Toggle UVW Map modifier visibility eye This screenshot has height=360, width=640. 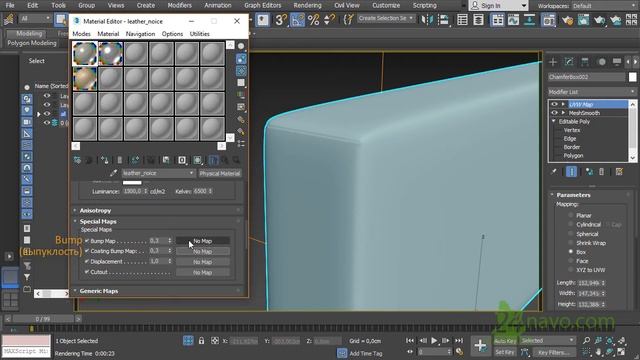554,104
